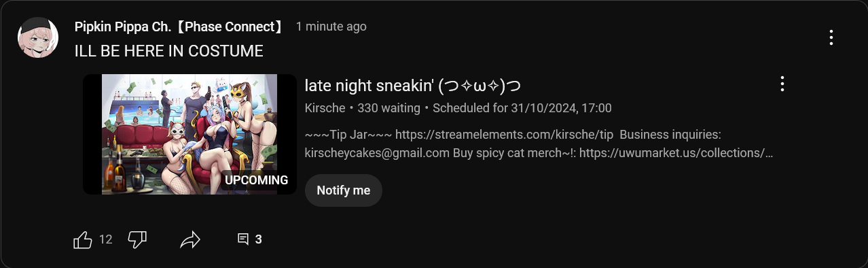The height and width of the screenshot is (268, 868).
Task: Click the Notify me button
Action: coord(344,190)
